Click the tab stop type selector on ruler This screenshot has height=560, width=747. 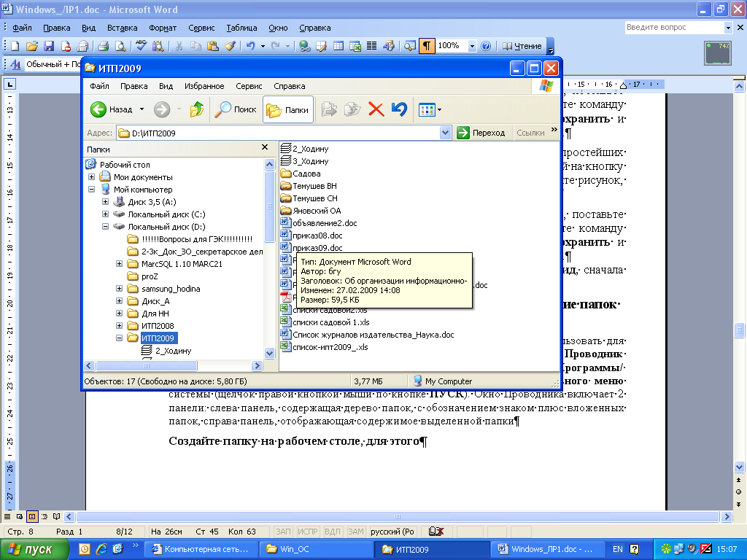click(x=9, y=85)
